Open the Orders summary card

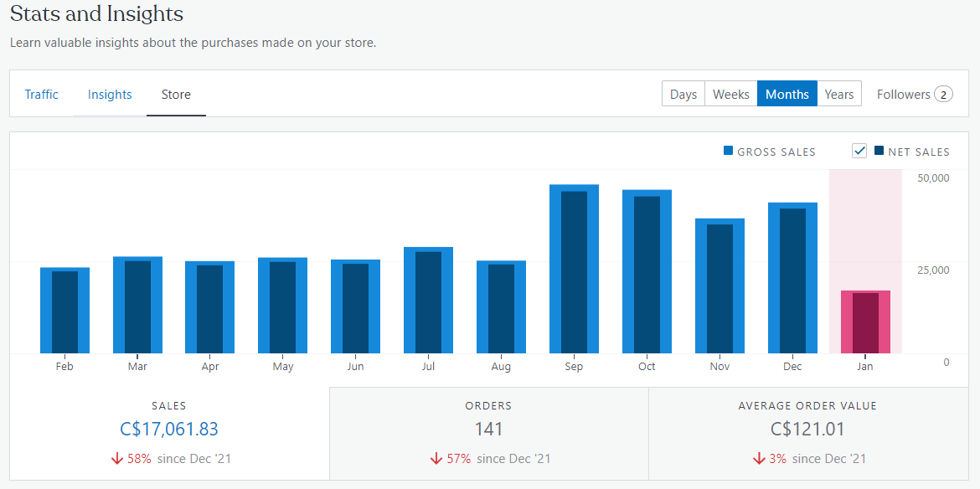click(489, 434)
